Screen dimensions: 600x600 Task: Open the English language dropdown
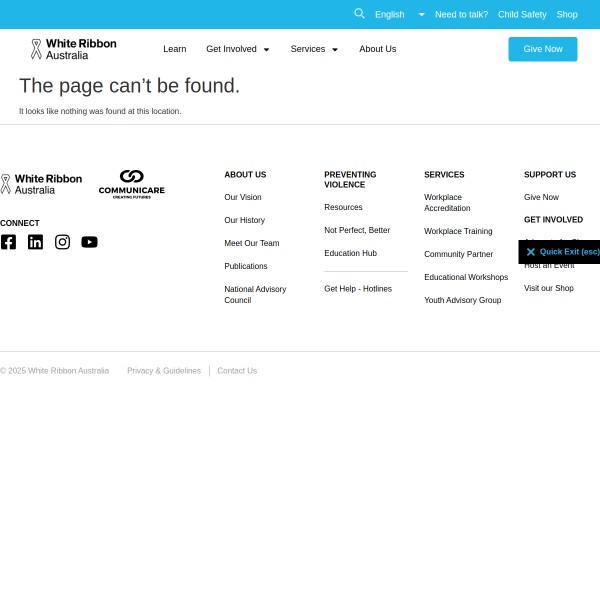pos(399,14)
